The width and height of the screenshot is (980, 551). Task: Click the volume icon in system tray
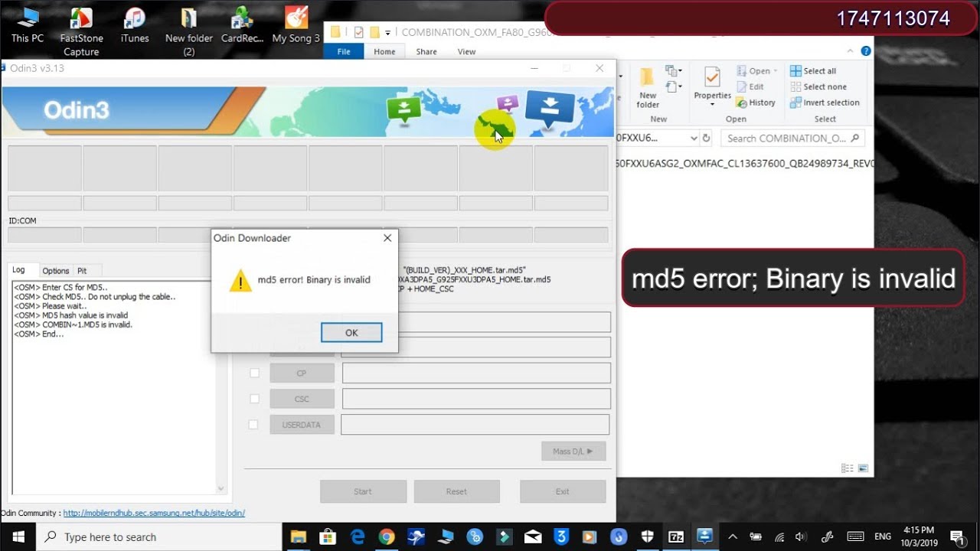802,537
